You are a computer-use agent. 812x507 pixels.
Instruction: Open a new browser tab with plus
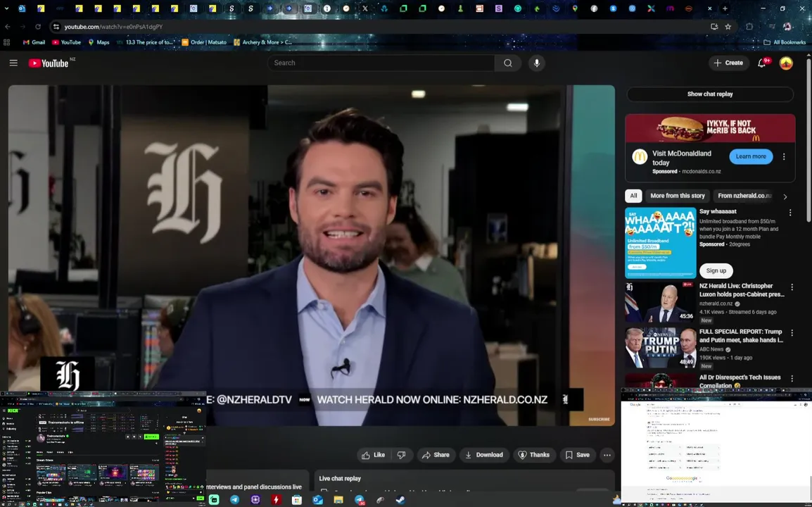tap(725, 8)
